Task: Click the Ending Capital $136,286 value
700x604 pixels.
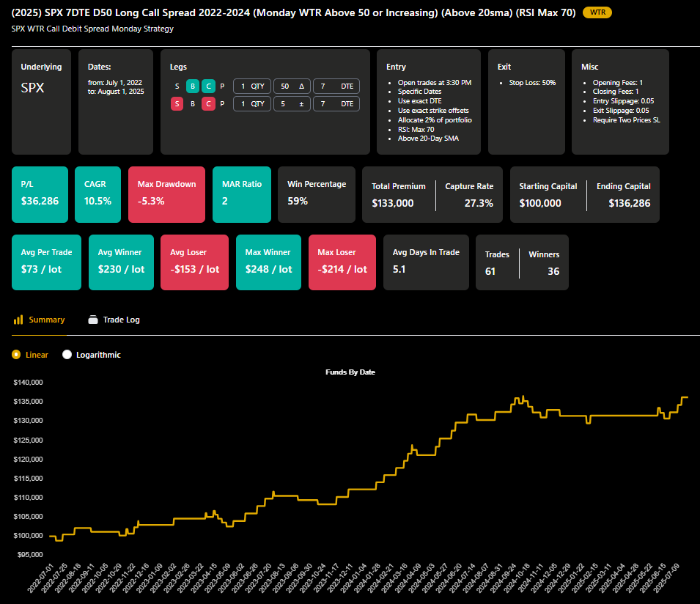Action: pyautogui.click(x=630, y=203)
